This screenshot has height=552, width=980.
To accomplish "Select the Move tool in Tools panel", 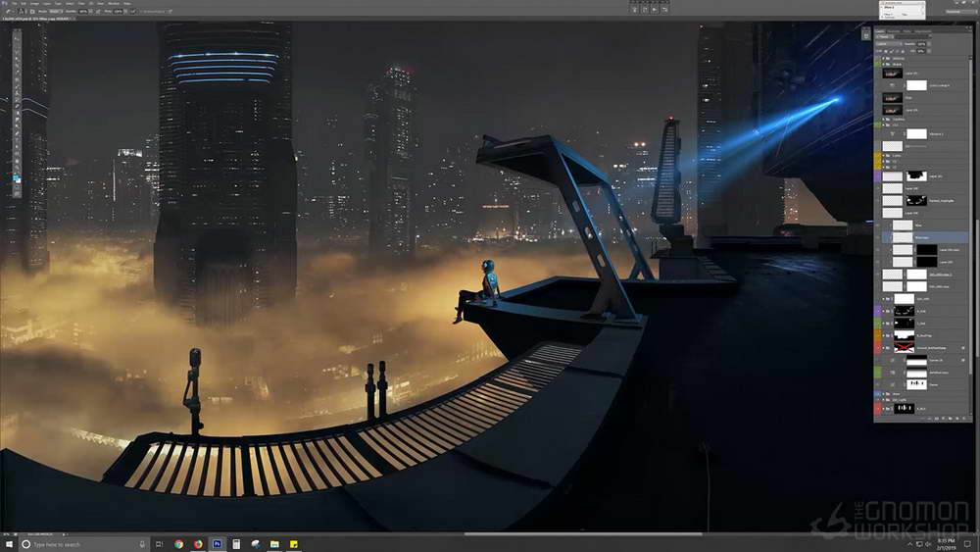I will [x=17, y=38].
